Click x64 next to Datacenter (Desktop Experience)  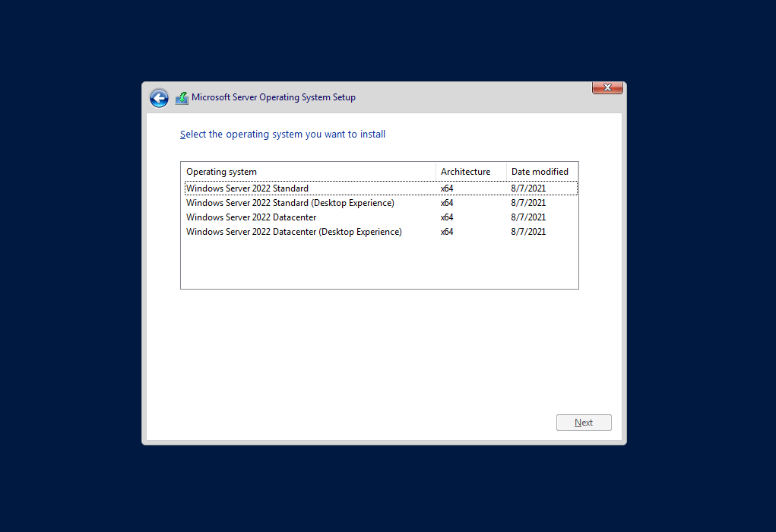click(x=446, y=231)
